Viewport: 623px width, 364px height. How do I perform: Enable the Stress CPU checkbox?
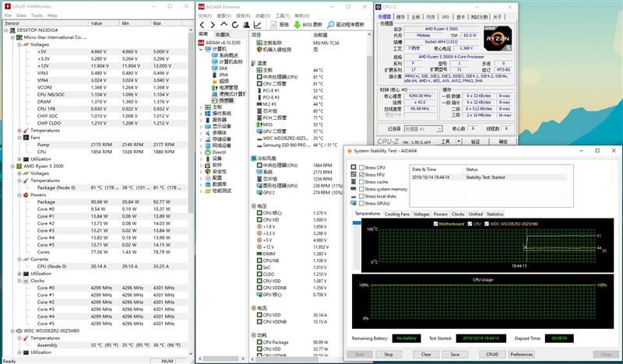[361, 167]
